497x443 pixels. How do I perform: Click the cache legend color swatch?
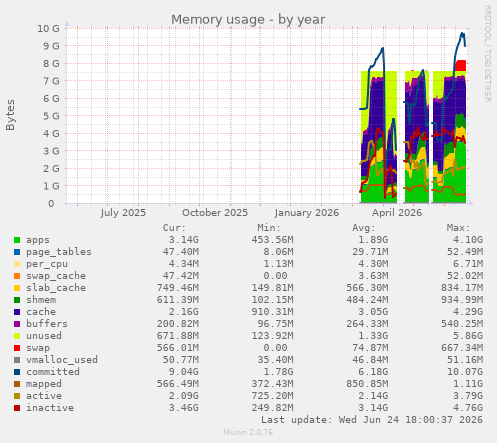click(x=17, y=312)
